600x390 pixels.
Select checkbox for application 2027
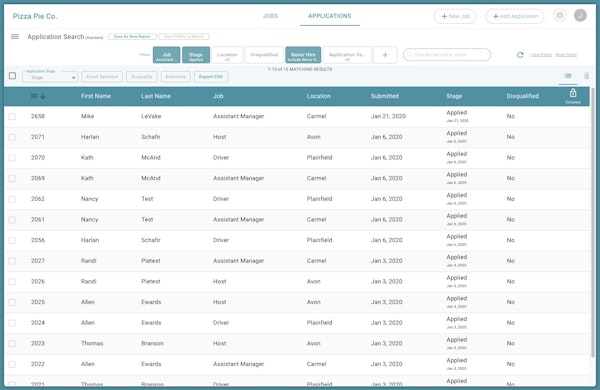(x=12, y=261)
